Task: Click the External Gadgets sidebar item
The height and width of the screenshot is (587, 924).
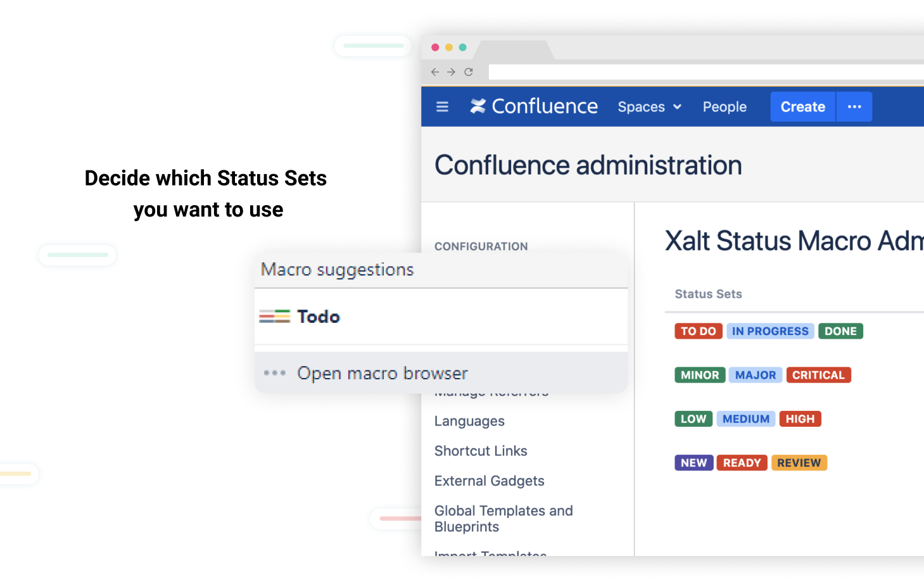Action: (489, 481)
